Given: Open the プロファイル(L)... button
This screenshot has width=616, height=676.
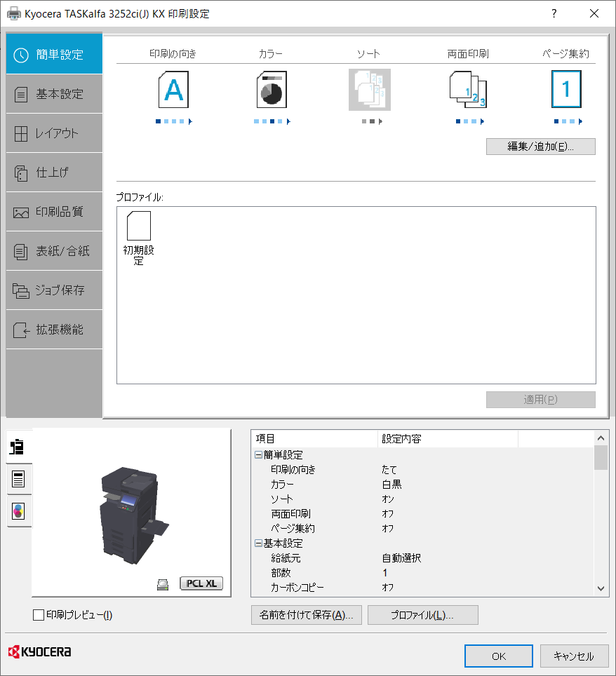Looking at the screenshot, I should 423,615.
